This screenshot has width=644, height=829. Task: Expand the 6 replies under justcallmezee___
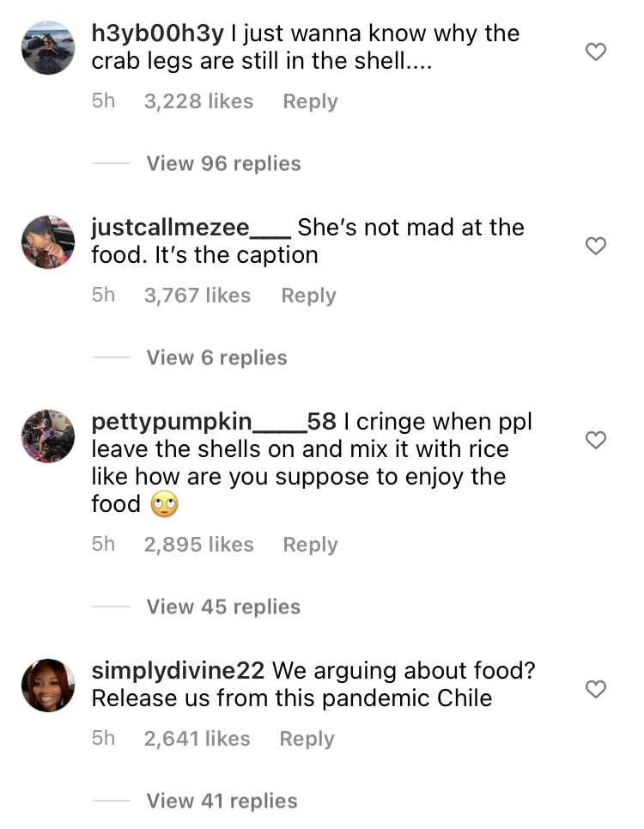click(218, 357)
